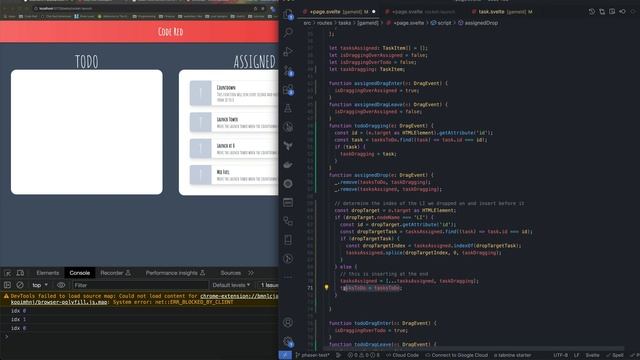Switch to the Elements tab in DevTools
640x360 pixels.
click(48, 273)
